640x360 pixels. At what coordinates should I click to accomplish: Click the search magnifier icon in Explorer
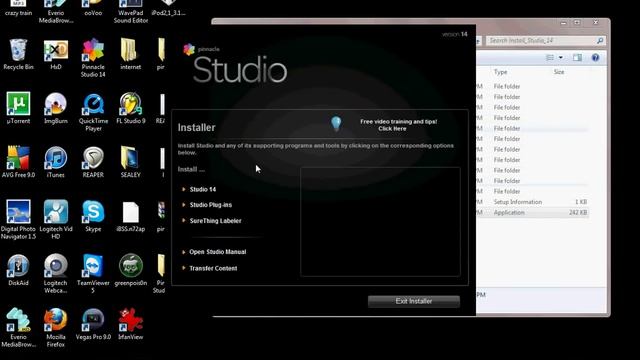point(600,40)
